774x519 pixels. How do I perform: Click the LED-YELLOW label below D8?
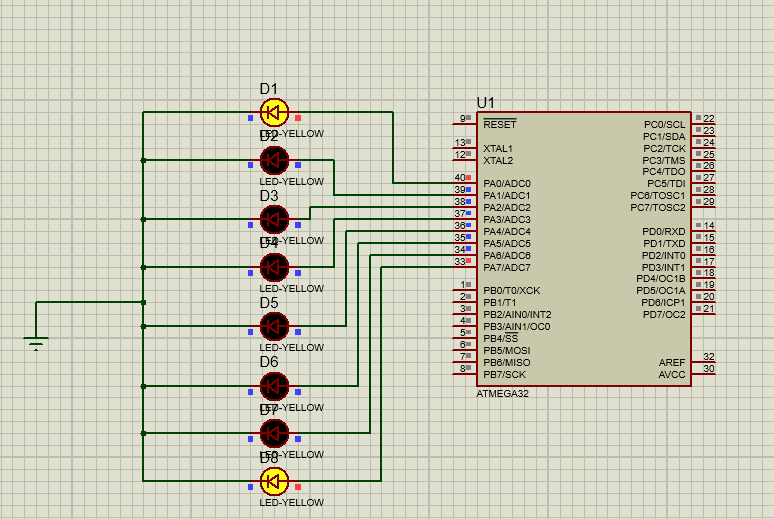[x=291, y=502]
